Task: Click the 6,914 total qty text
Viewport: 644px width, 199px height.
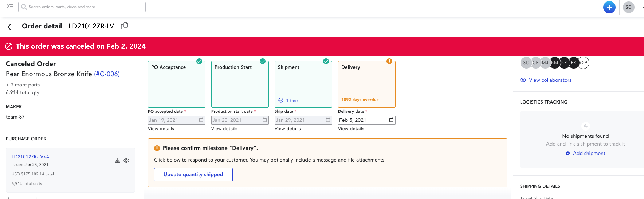Action: [x=22, y=92]
